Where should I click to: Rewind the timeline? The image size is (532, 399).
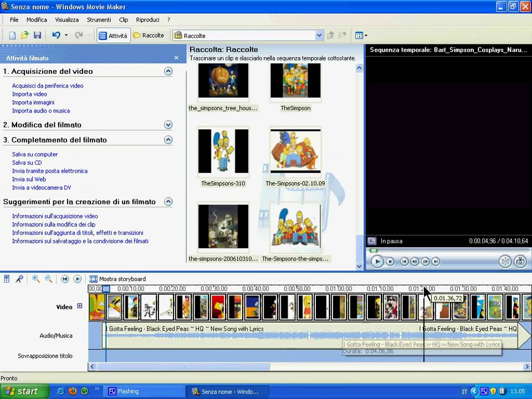click(x=65, y=279)
